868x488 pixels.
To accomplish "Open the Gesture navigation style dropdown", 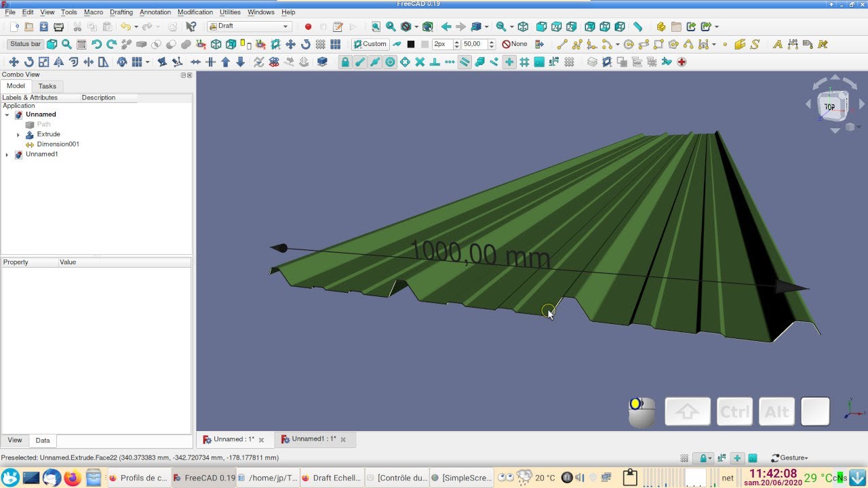I will [790, 458].
